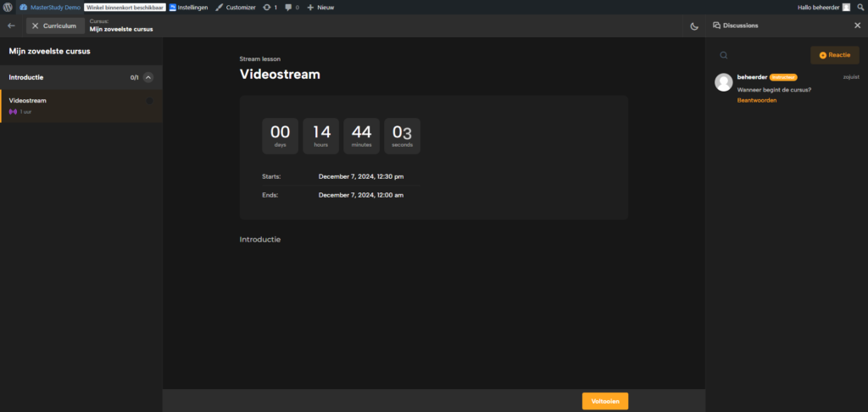Mark the lesson complete with Voltooien
The image size is (868, 412).
click(x=605, y=401)
